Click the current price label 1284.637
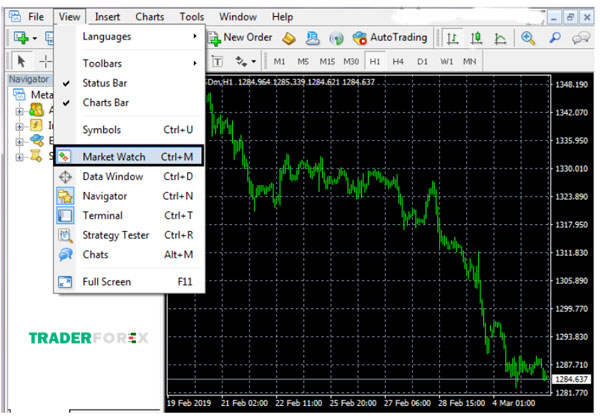Viewport: 600px width, 416px height. (571, 379)
